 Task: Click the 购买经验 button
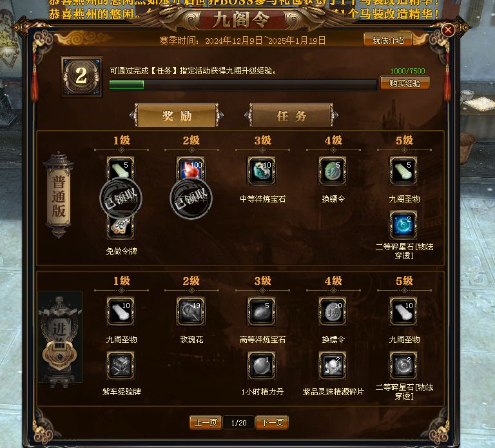[405, 83]
